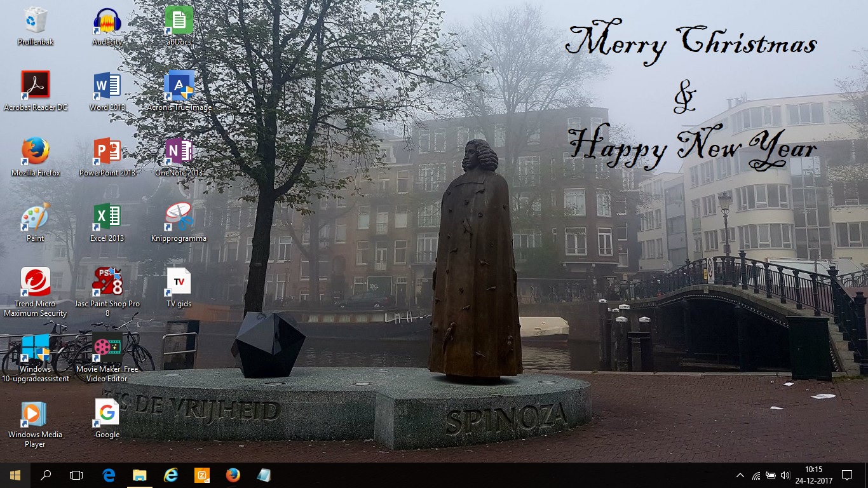Screen dimensions: 868x488
Task: Click the Acronis True Image icon
Action: point(179,86)
